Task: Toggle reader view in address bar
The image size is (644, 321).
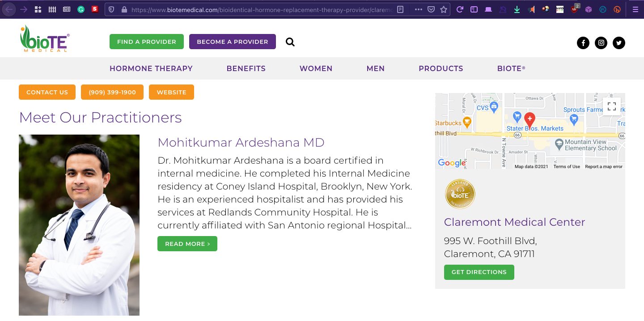Action: tap(401, 9)
